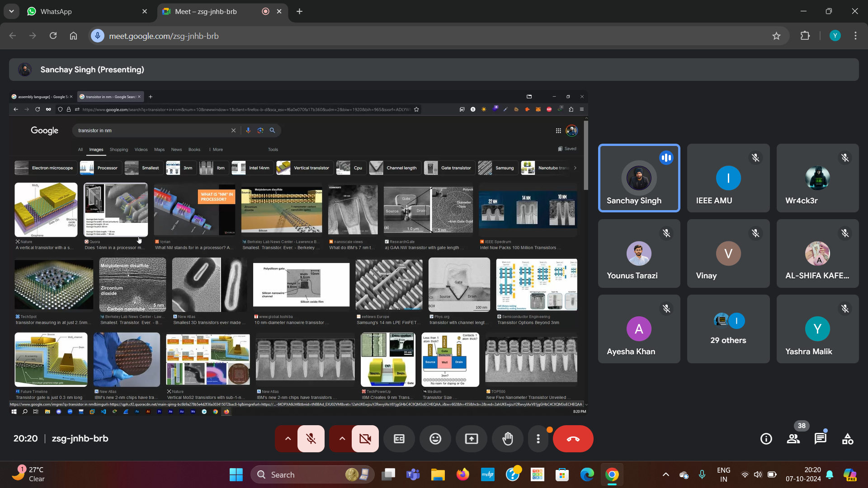Close the Meet tab

tap(279, 11)
